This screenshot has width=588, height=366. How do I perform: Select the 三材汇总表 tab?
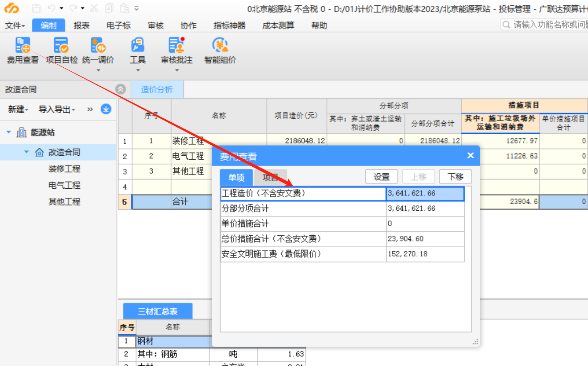(x=158, y=311)
